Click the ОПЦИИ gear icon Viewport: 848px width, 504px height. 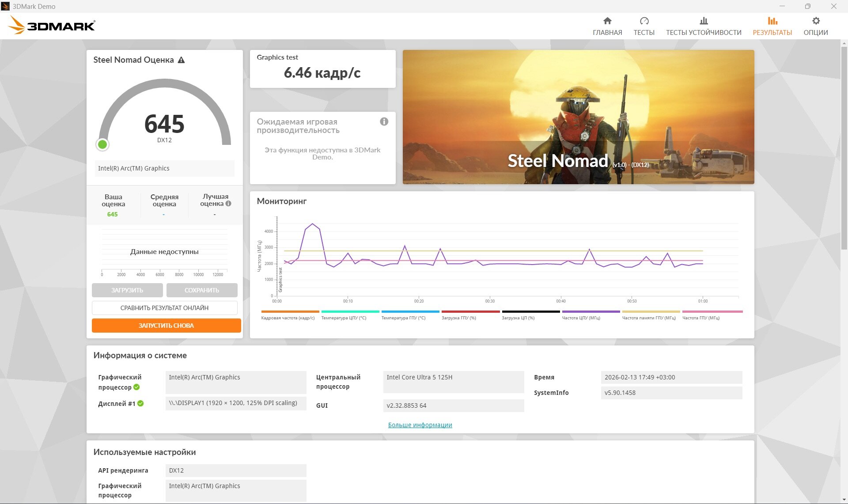coord(816,21)
